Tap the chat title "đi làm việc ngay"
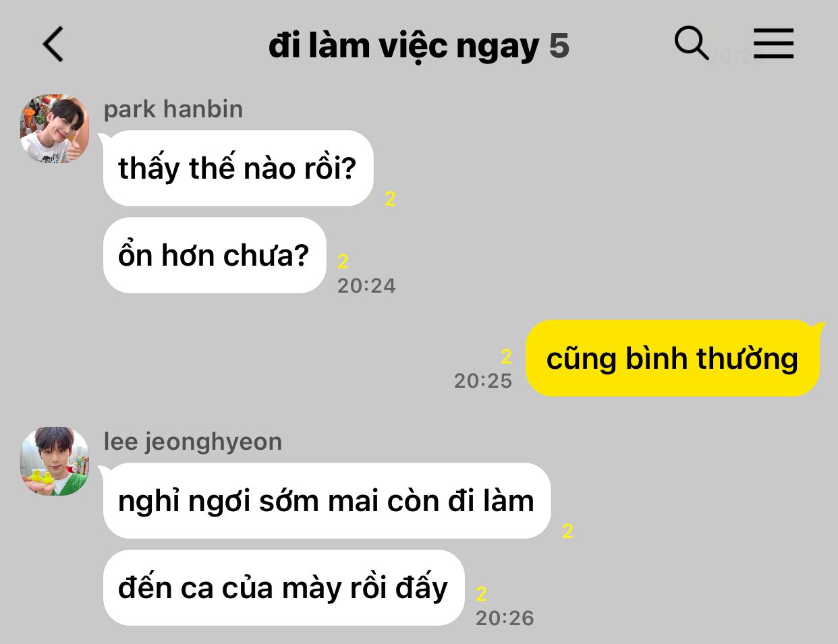Viewport: 838px width, 644px height. pos(403,46)
